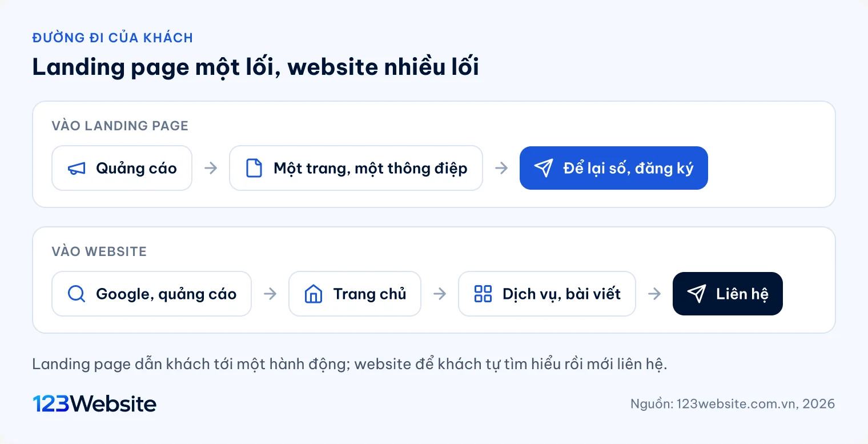Click the paper plane icon on Liên hệ
This screenshot has width=868, height=444.
(697, 294)
